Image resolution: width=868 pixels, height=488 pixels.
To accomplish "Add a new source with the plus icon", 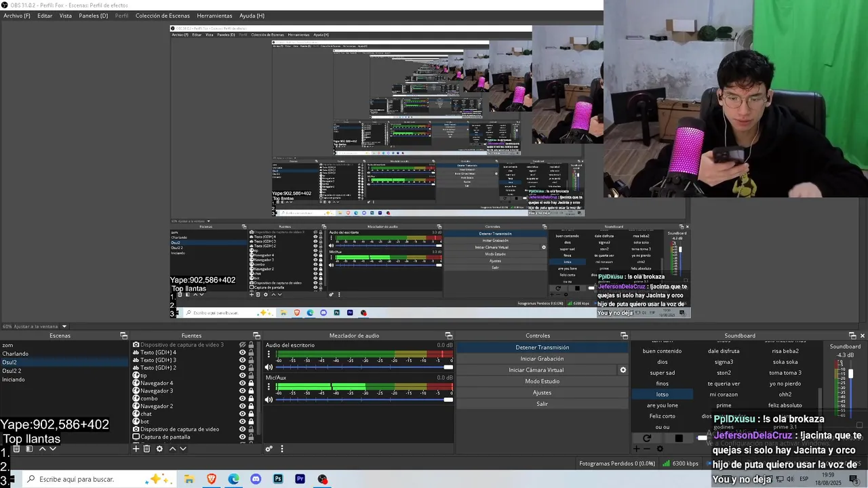I will [x=136, y=449].
